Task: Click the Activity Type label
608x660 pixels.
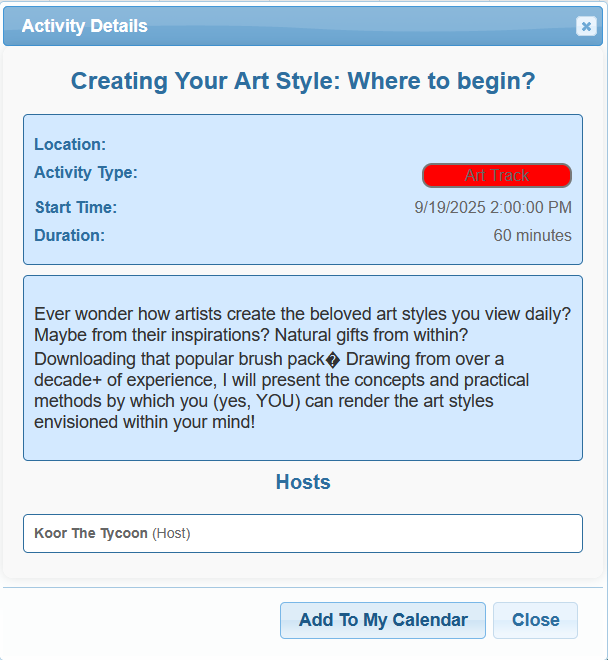Action: coord(86,173)
